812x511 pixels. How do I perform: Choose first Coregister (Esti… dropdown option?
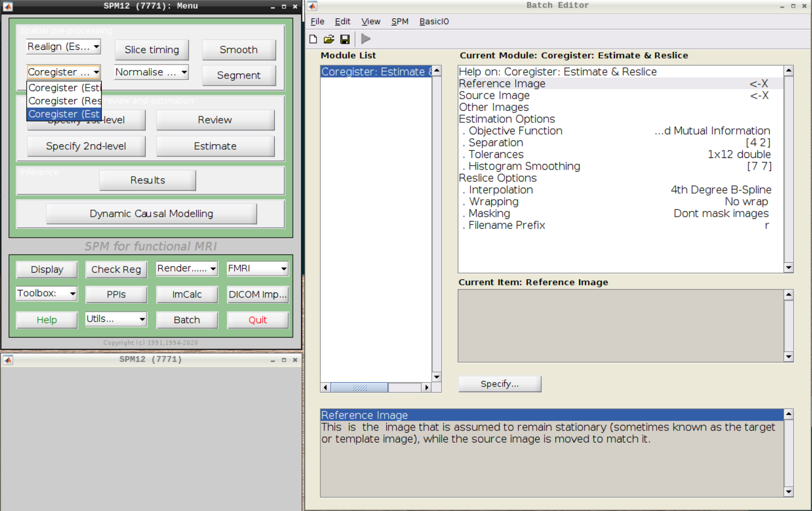[x=64, y=88]
